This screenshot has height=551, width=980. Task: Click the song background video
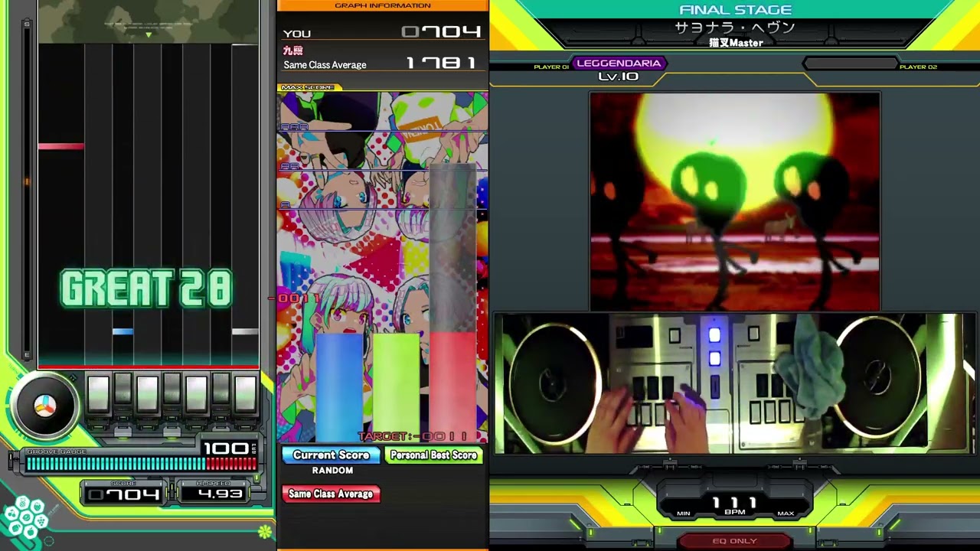click(735, 201)
